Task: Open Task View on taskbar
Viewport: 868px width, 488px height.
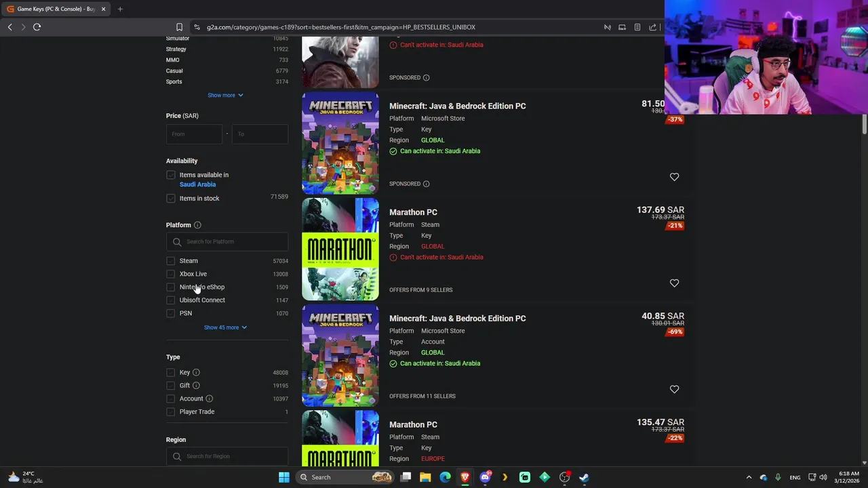Action: (406, 477)
